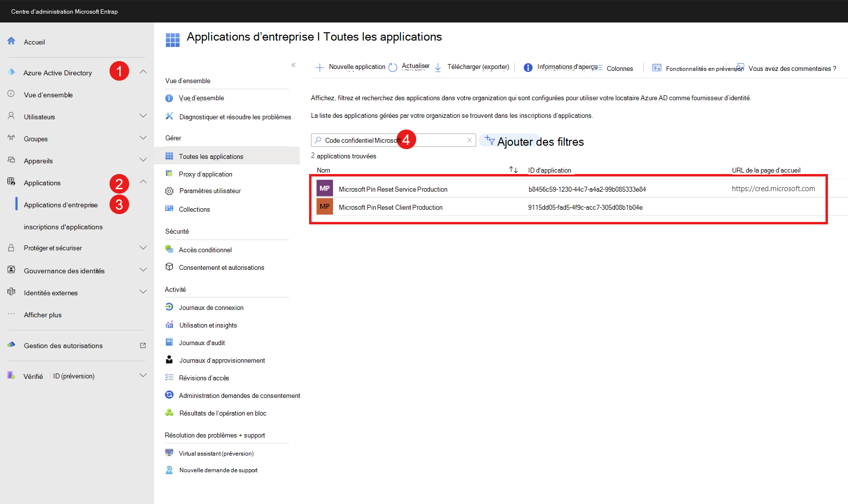This screenshot has width=848, height=504.
Task: Collapse the inner menu with double chevron
Action: pyautogui.click(x=293, y=65)
